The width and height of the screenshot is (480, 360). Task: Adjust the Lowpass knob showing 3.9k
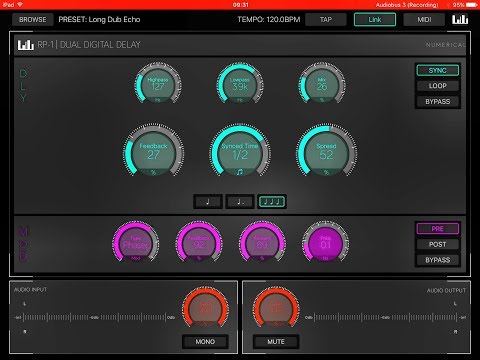pyautogui.click(x=240, y=83)
